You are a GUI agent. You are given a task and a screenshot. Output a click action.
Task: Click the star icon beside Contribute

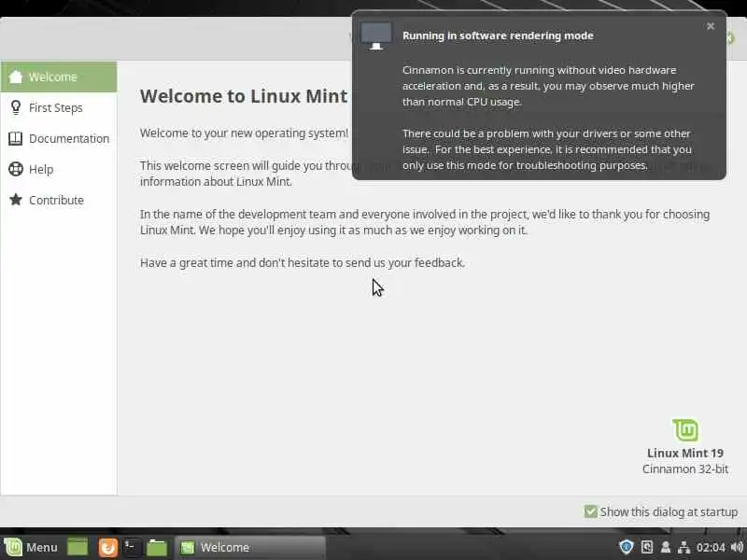pyautogui.click(x=16, y=200)
